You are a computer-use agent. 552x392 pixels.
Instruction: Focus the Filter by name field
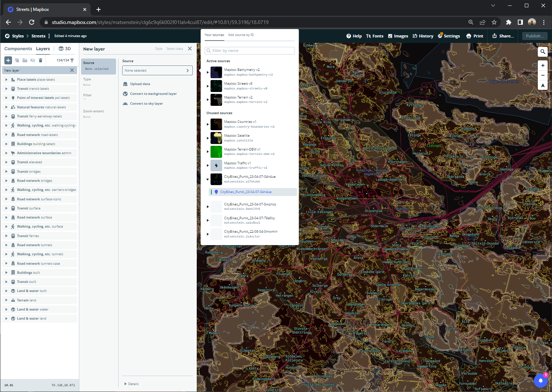(x=250, y=51)
